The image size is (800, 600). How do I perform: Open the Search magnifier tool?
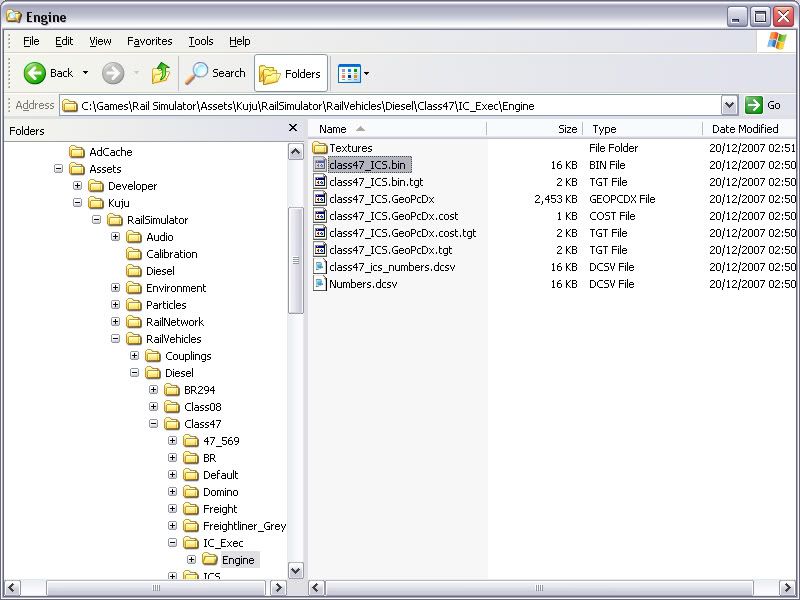click(x=196, y=73)
